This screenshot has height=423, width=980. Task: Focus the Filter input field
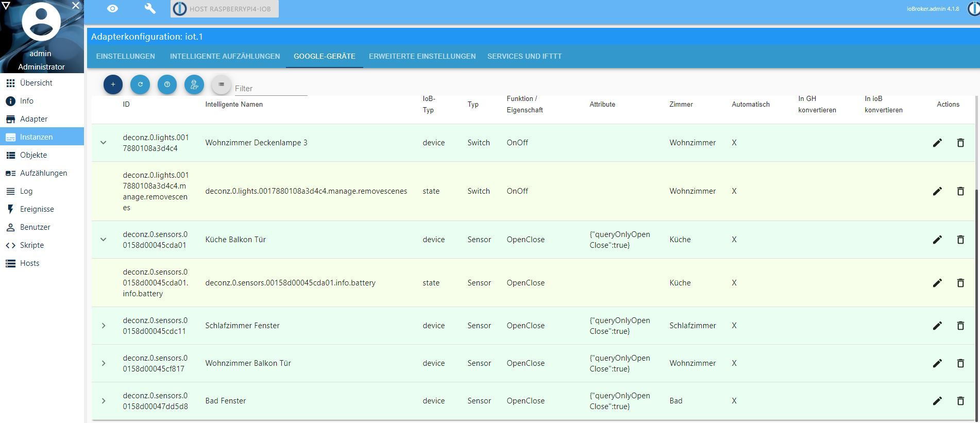point(271,89)
